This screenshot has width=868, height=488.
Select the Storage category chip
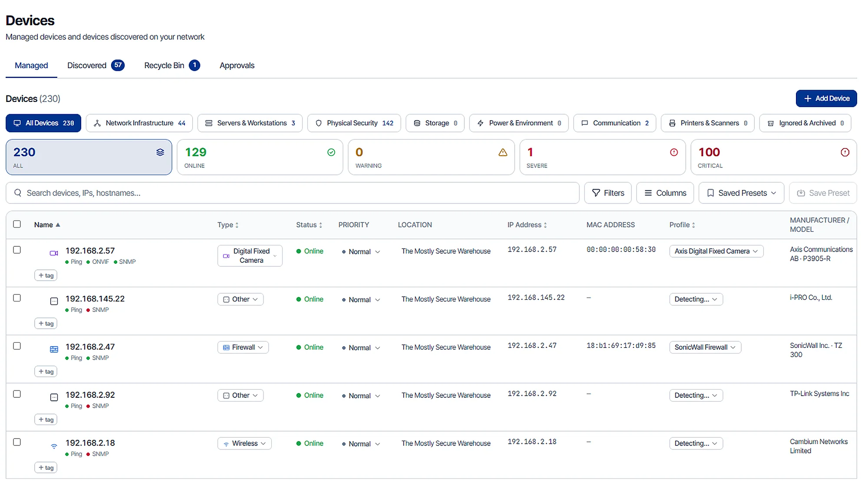click(x=435, y=123)
